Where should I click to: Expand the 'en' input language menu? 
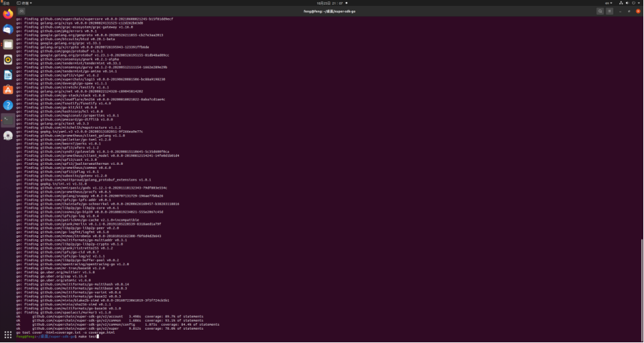pos(607,3)
